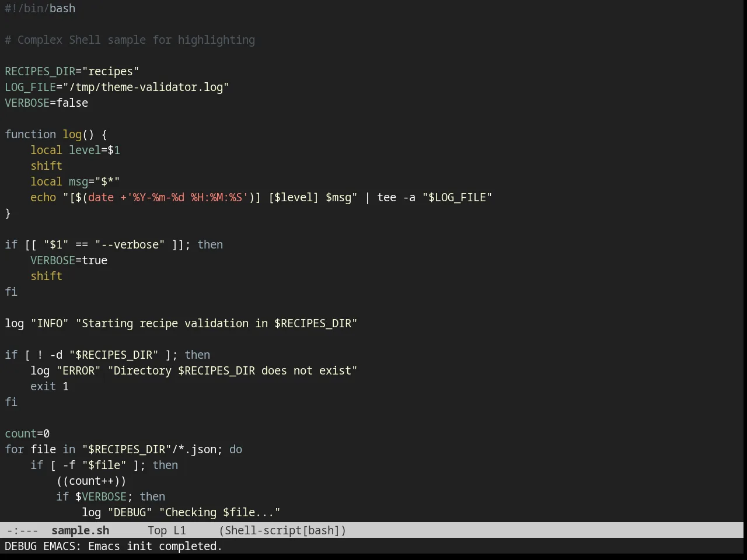The width and height of the screenshot is (747, 560).
Task: Click the Shell-script[bash] major mode indicator
Action: [282, 530]
